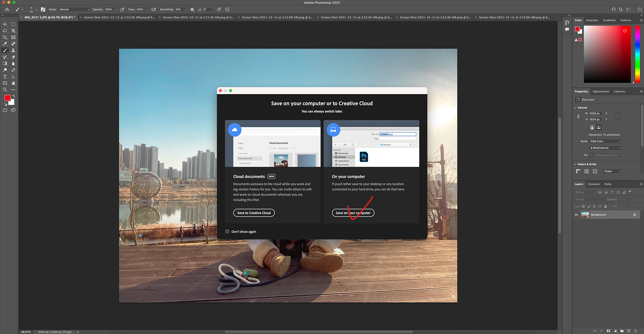Click the Home icon in options bar
This screenshot has height=334, width=644.
pos(7,9)
